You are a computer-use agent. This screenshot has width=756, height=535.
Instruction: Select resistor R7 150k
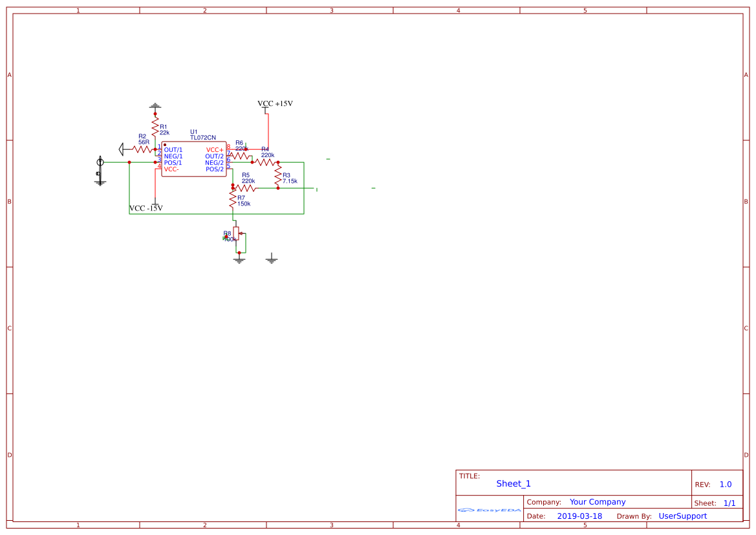pos(232,201)
